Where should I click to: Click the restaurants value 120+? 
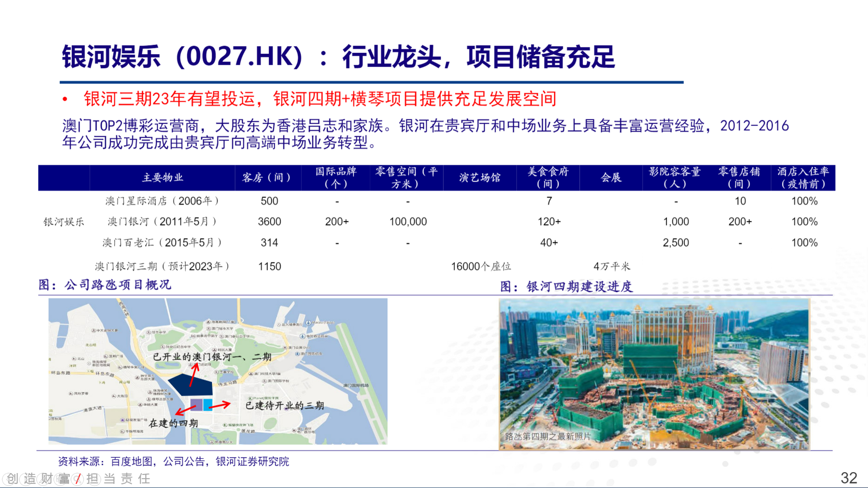point(549,221)
